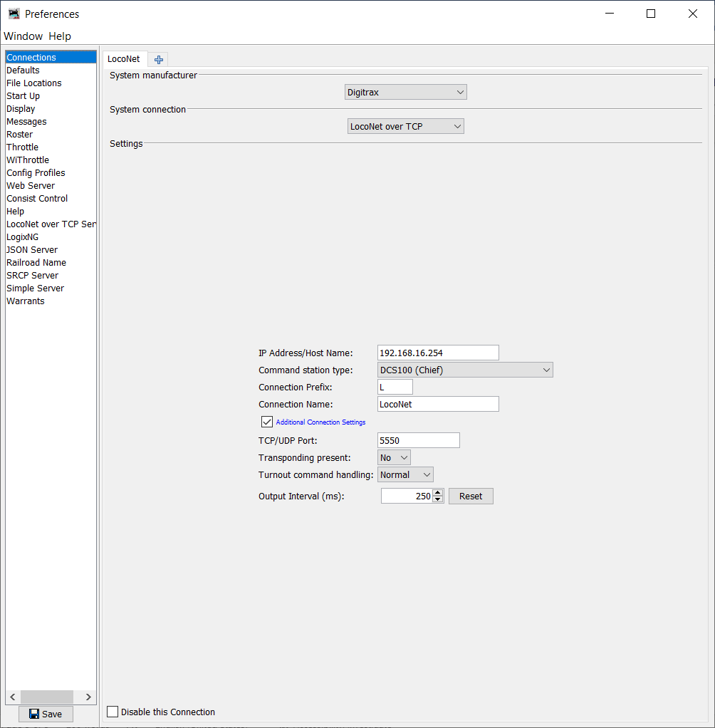Select Defaults in preferences list
This screenshot has width=715, height=728.
pos(51,70)
